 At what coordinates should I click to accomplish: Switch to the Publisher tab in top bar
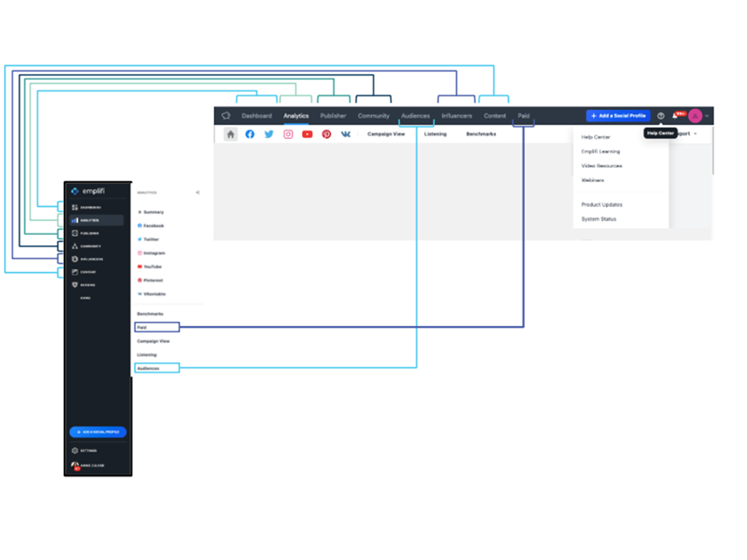[x=333, y=116]
